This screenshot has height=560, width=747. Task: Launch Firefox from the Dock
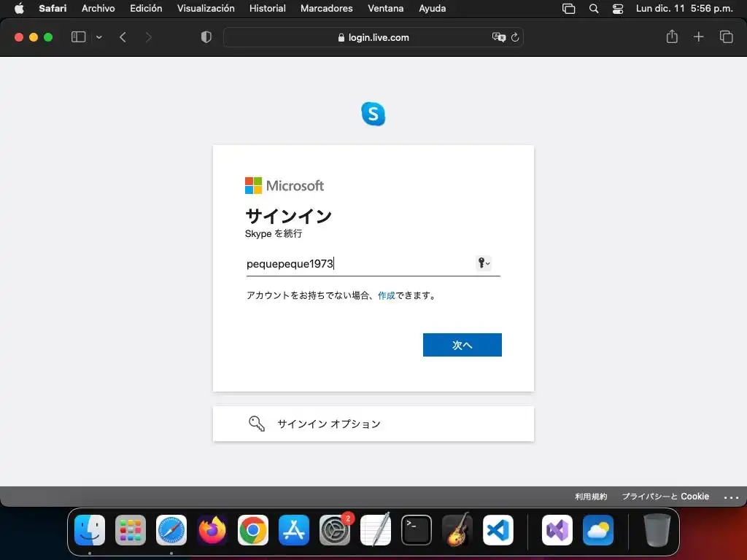[212, 530]
